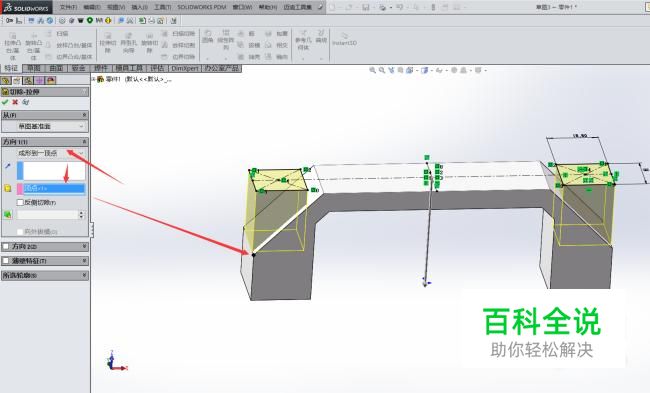This screenshot has width=650, height=393.
Task: Open the Edit menu
Action: coord(92,7)
